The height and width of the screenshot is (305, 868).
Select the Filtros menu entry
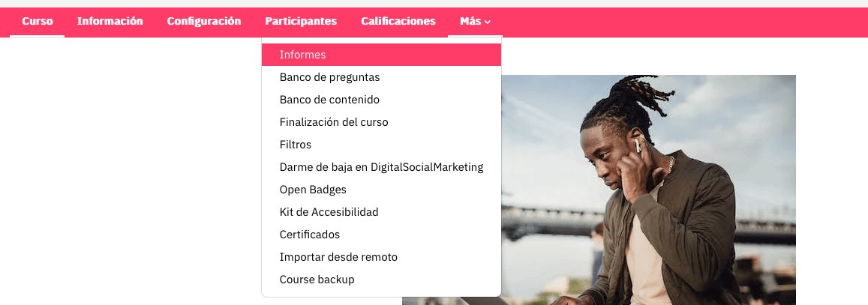(381, 145)
